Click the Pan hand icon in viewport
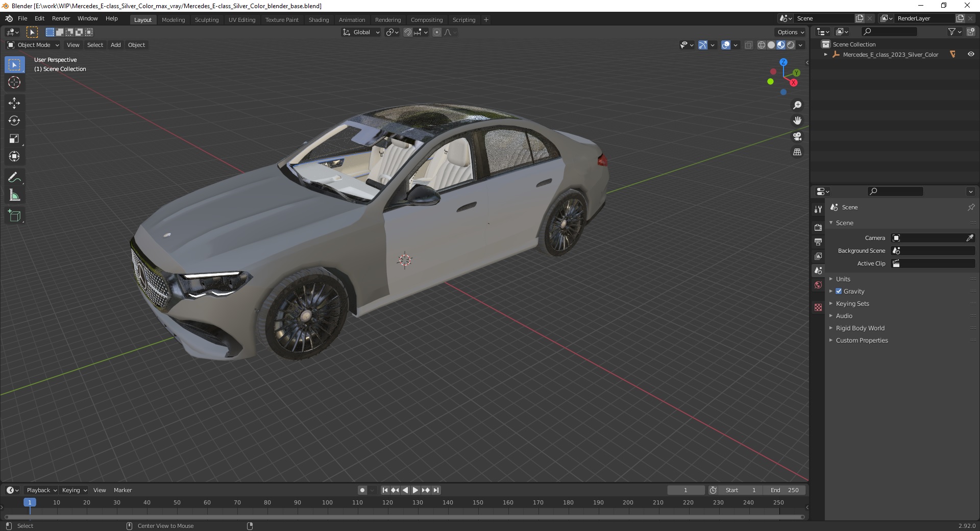Screen dimensions: 980x531 pyautogui.click(x=797, y=121)
